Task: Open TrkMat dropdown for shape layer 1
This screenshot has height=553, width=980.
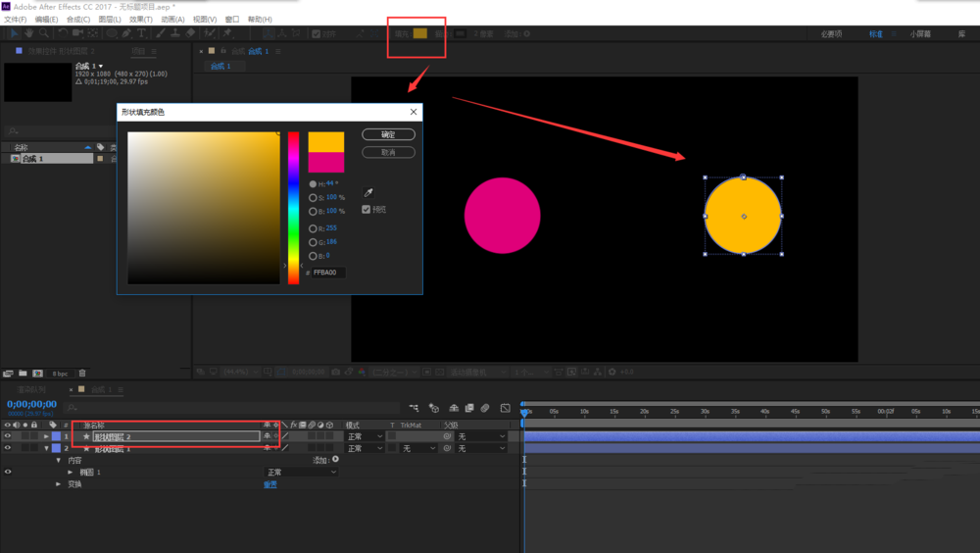Action: [418, 448]
